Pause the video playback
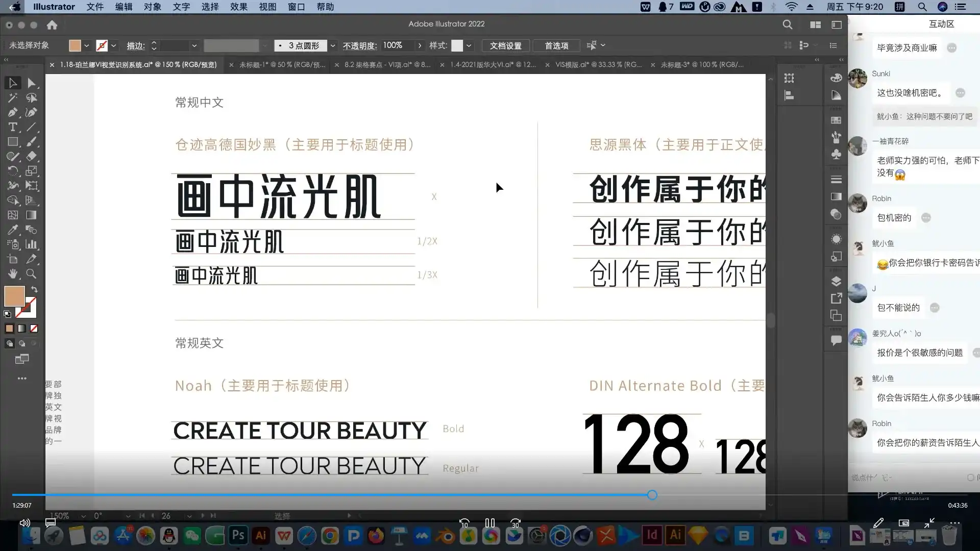Image resolution: width=980 pixels, height=551 pixels. (489, 522)
